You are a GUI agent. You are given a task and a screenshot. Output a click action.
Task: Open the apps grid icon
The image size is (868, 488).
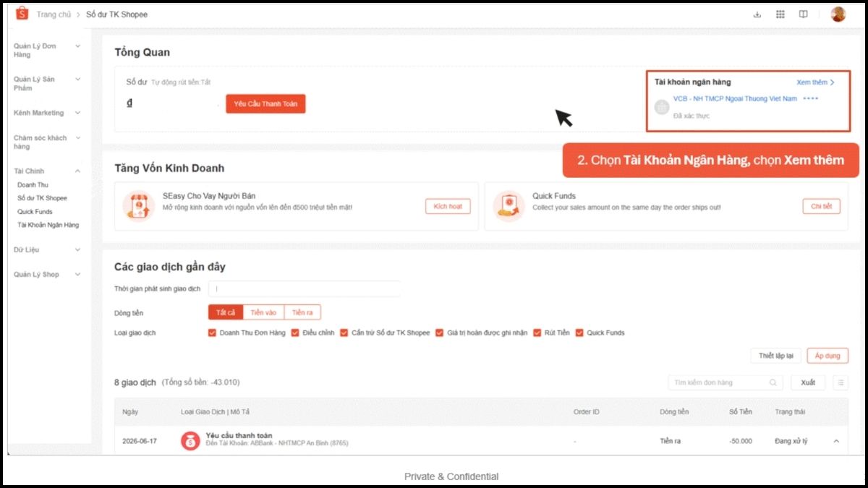(780, 14)
